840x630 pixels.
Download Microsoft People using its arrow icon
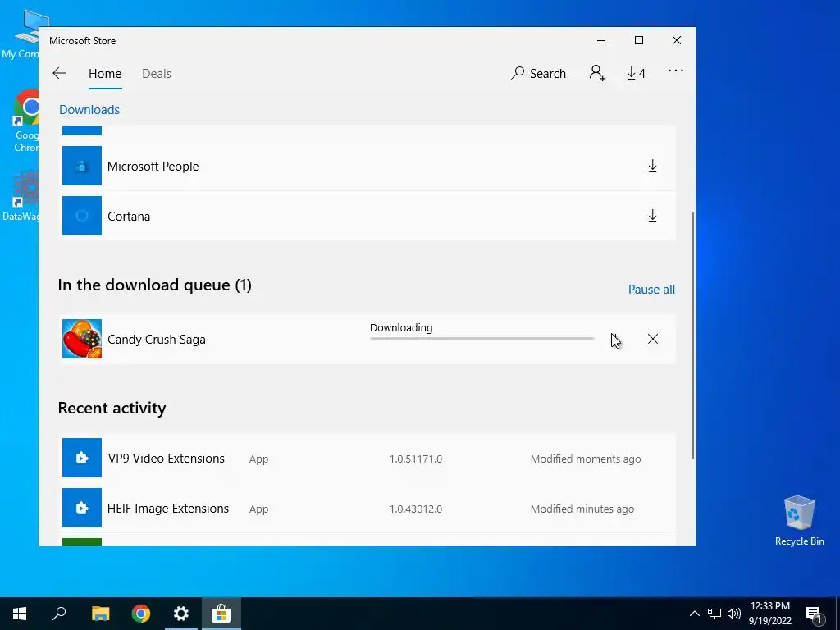click(652, 166)
